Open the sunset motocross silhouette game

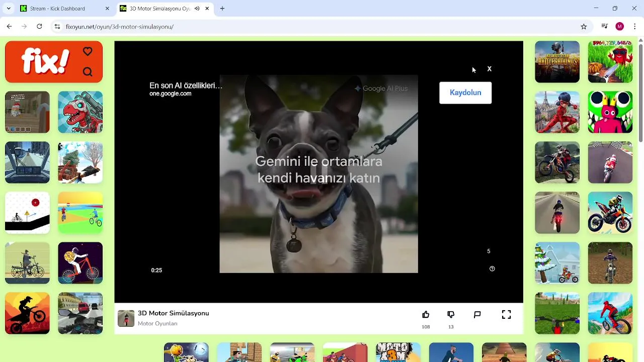tap(27, 313)
